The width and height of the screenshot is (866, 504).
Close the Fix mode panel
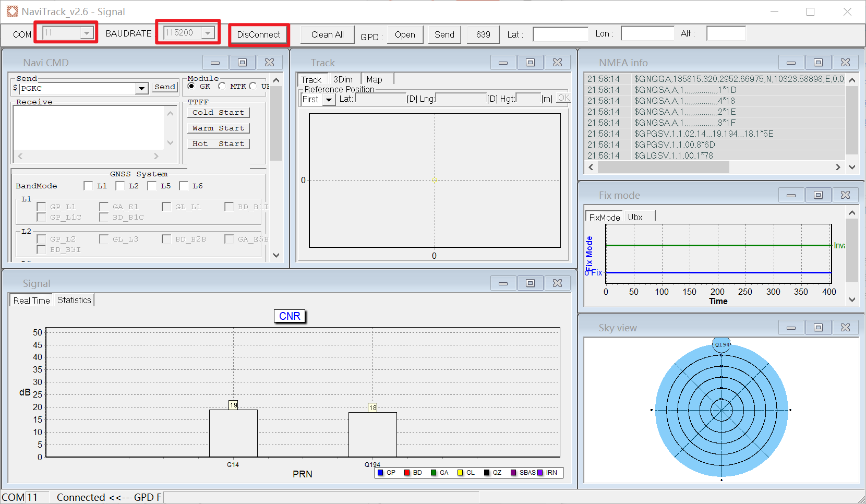(846, 195)
